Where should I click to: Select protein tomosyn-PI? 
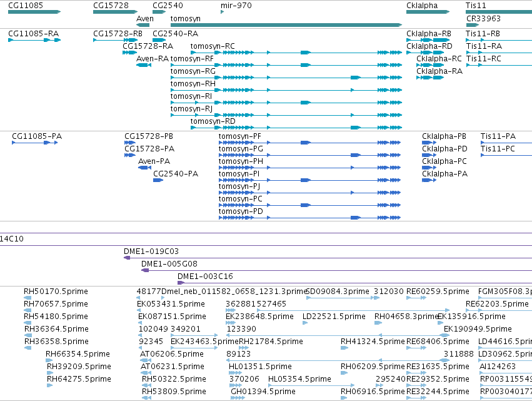pyautogui.click(x=239, y=174)
